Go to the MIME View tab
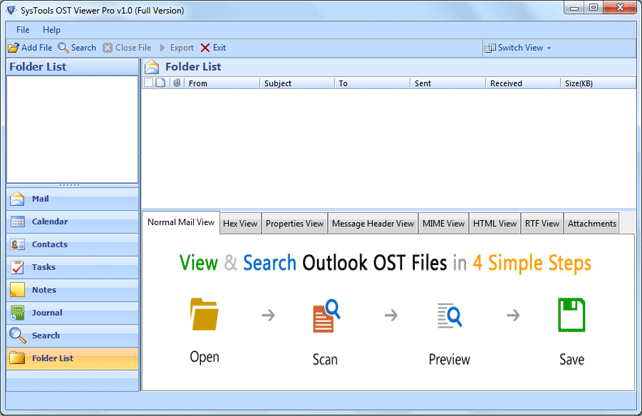 coord(443,224)
